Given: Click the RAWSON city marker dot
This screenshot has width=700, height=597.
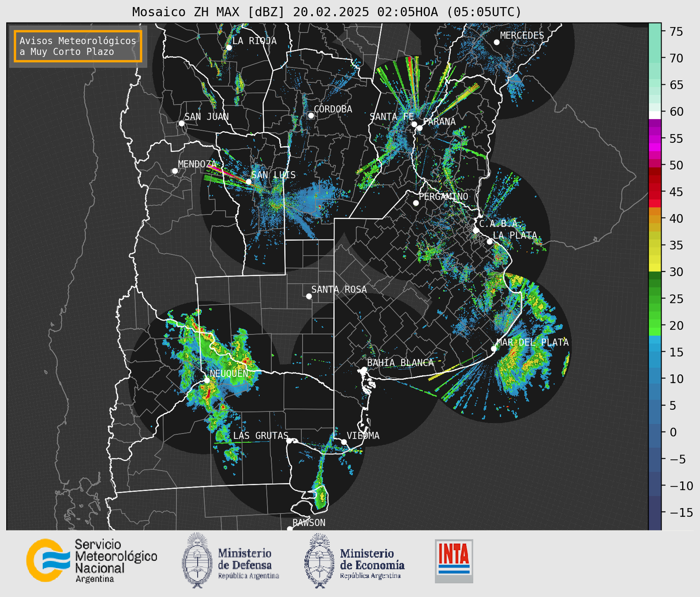Looking at the screenshot, I should tap(290, 529).
